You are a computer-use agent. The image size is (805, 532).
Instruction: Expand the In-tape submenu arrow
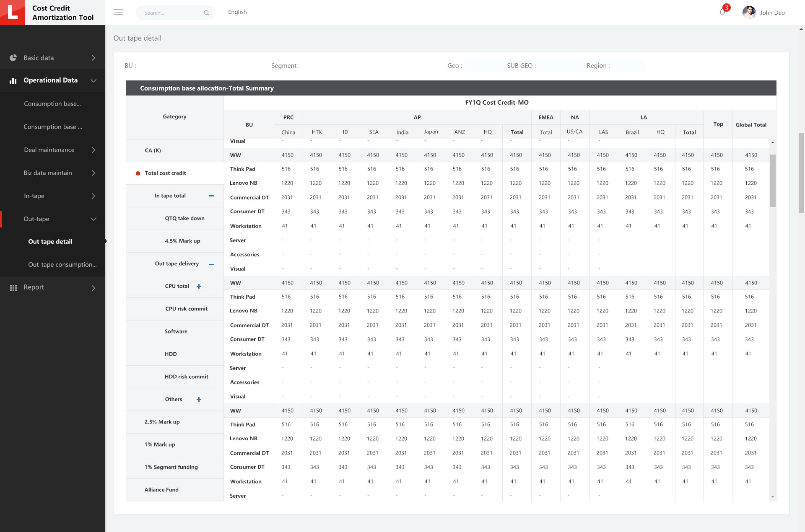[93, 196]
